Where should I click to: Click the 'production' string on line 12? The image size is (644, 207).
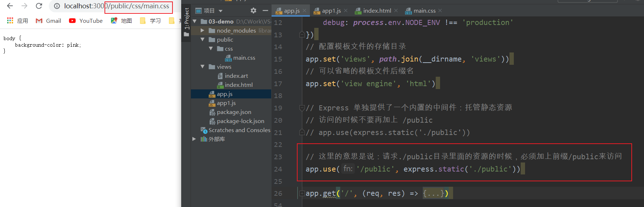coord(487,22)
